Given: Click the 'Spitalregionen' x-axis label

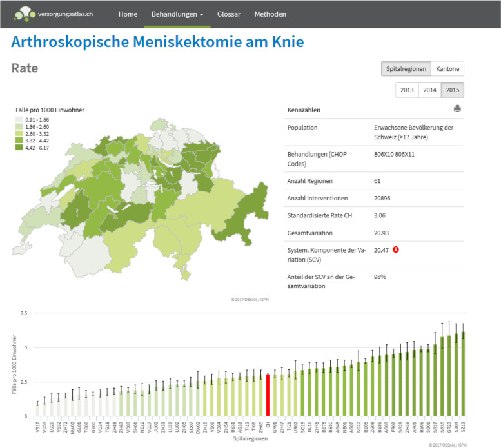Looking at the screenshot, I should [250, 438].
